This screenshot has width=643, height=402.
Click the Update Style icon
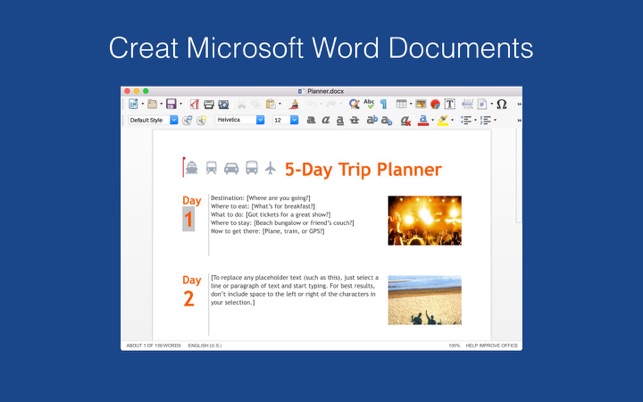point(187,120)
